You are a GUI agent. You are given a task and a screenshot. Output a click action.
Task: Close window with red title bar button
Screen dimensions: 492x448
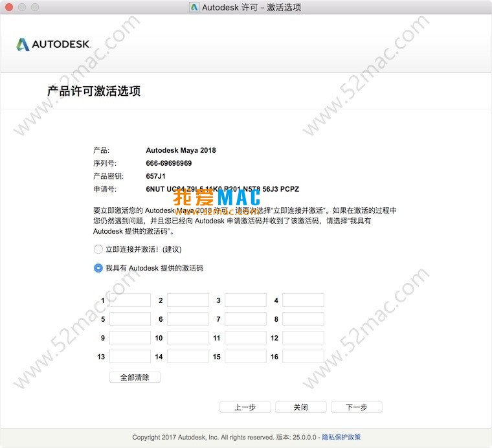point(9,7)
